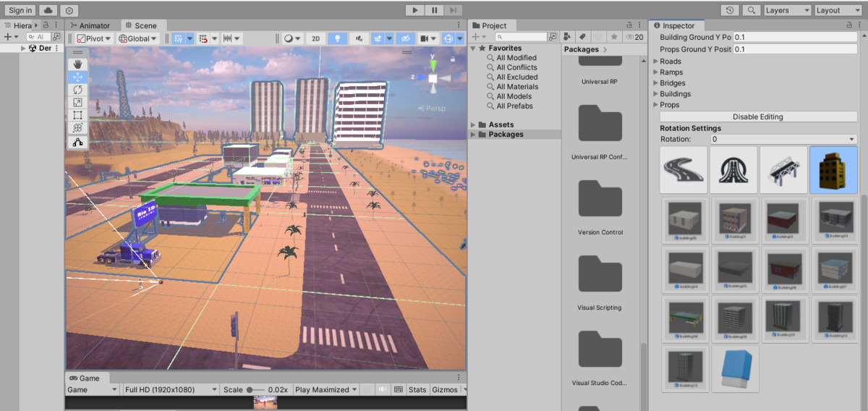868x411 pixels.
Task: Toggle hidden objects visibility in Scene
Action: coord(406,38)
